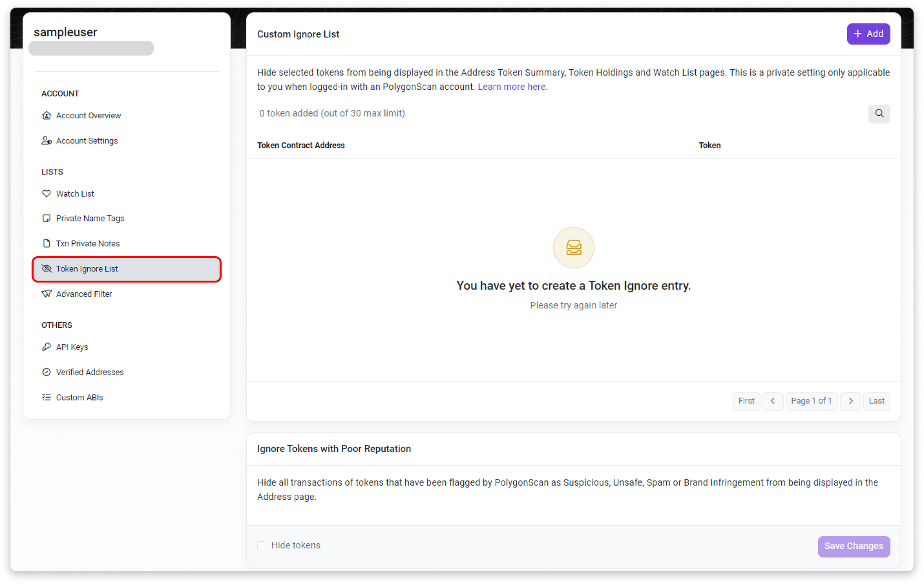Image resolution: width=924 pixels, height=584 pixels.
Task: Click the Watch List heart icon
Action: pos(46,194)
